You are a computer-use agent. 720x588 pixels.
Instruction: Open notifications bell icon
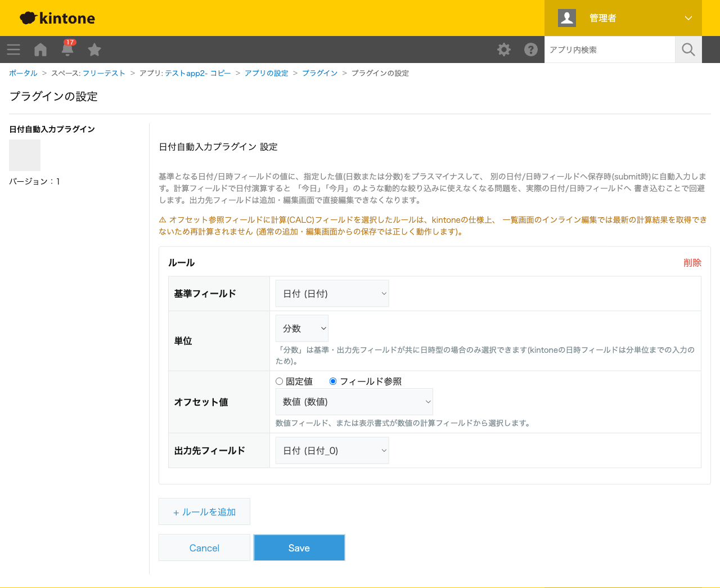click(x=67, y=50)
